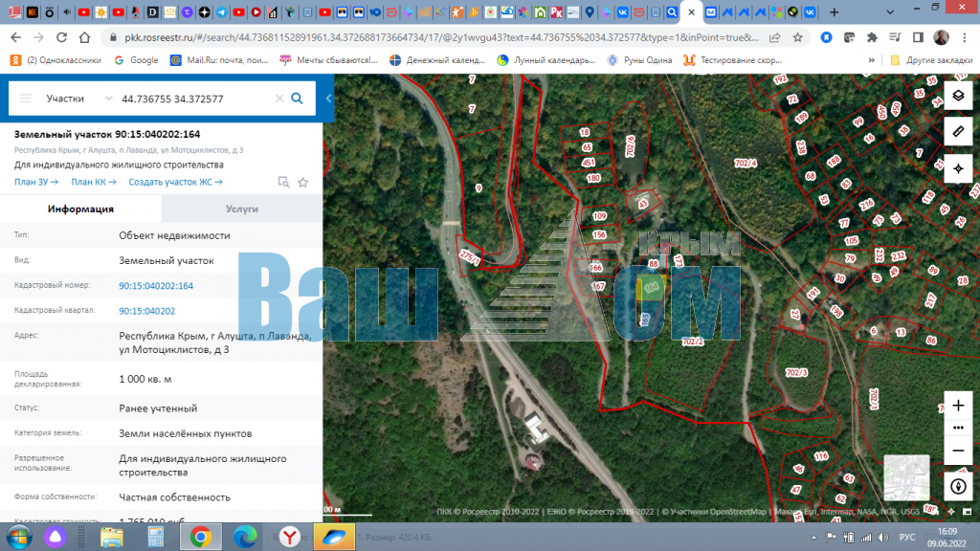Open Другие закладки folder
Screen dimensions: 980x551
tap(931, 60)
